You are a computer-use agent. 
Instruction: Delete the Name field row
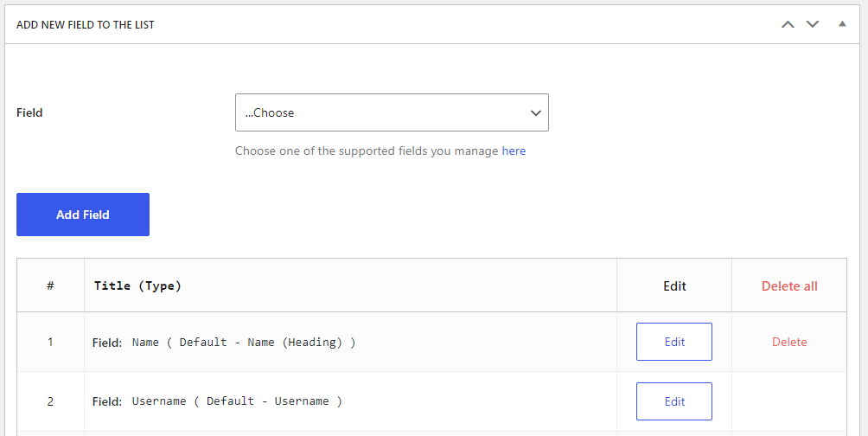pyautogui.click(x=789, y=342)
